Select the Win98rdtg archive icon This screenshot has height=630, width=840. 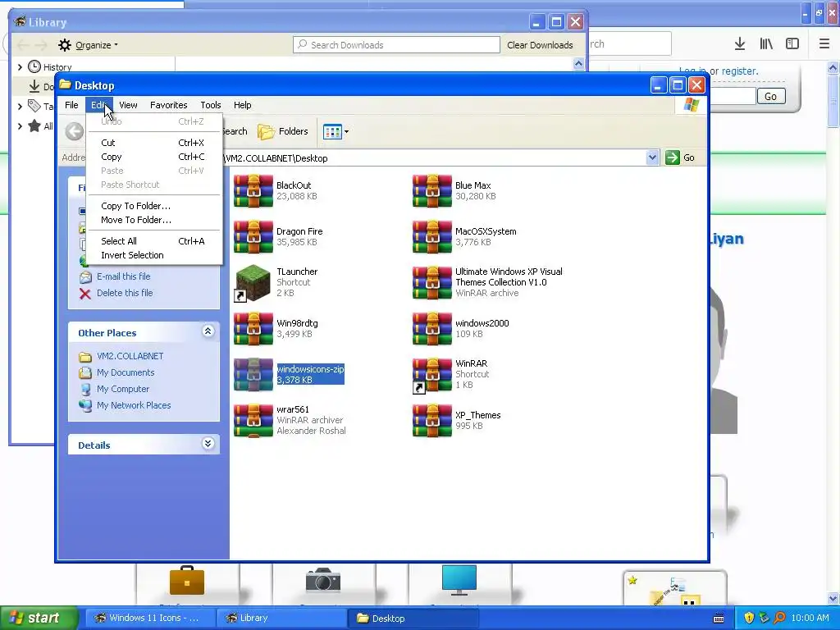click(253, 328)
